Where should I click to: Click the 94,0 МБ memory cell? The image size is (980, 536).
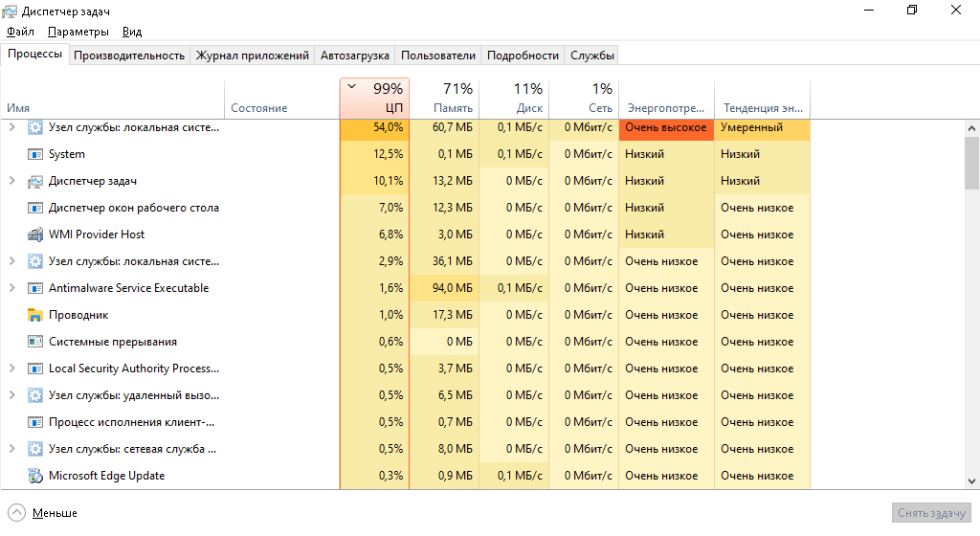[x=445, y=288]
